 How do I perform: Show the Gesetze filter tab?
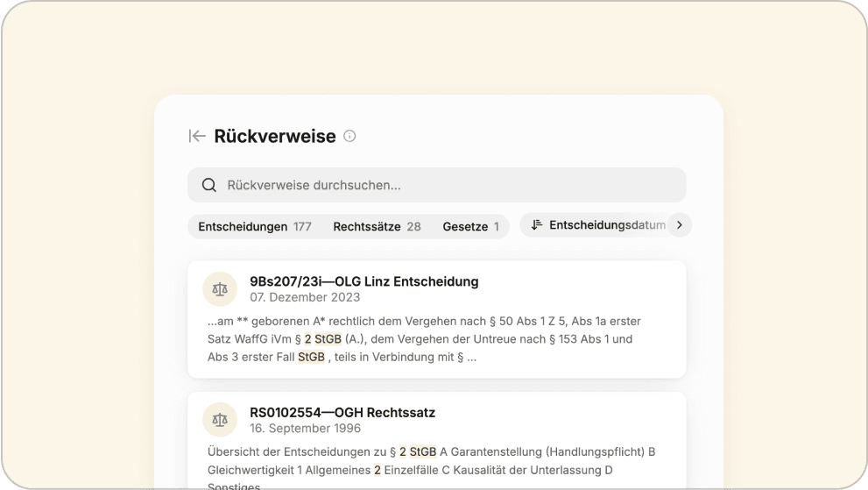[x=470, y=226]
